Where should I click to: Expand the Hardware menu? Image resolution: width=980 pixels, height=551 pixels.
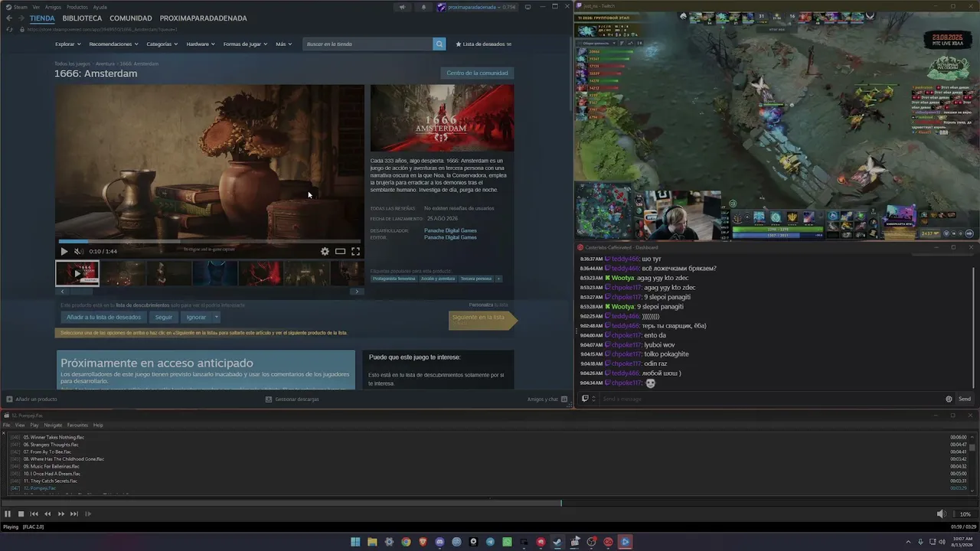[201, 44]
